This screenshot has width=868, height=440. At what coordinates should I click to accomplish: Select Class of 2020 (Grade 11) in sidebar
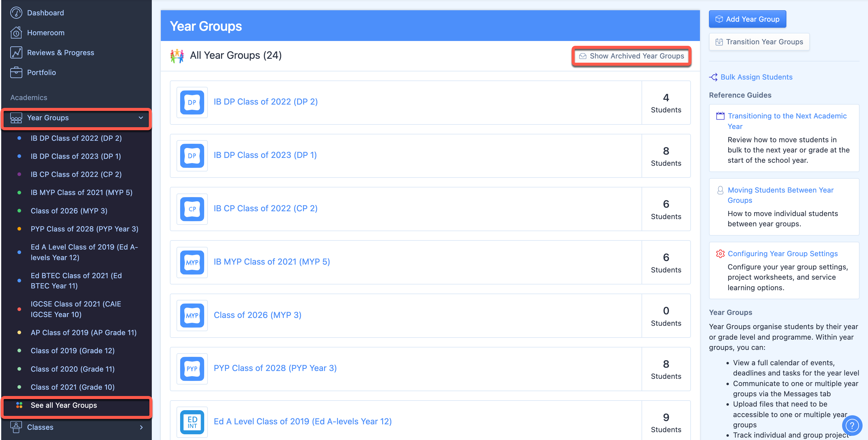click(x=73, y=369)
